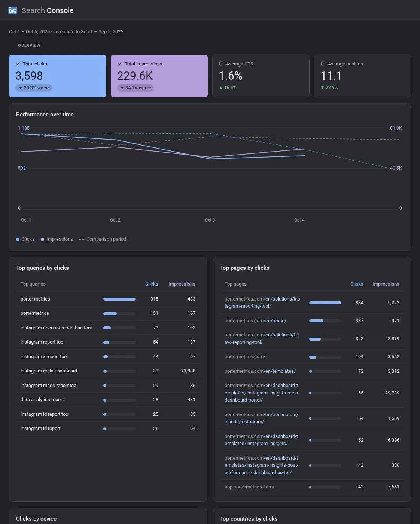Click the date range comparison text
This screenshot has width=420, height=524.
click(x=66, y=32)
